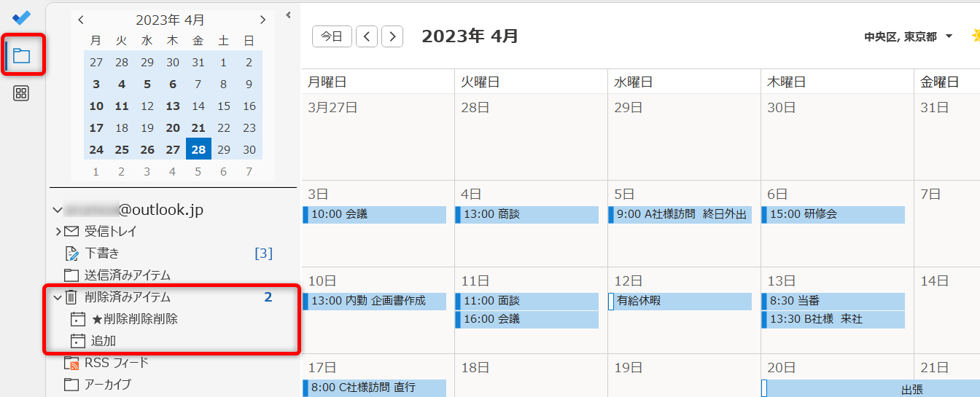Viewport: 980px width, 397px height.
Task: Click the アーカイブ folder icon
Action: click(71, 385)
